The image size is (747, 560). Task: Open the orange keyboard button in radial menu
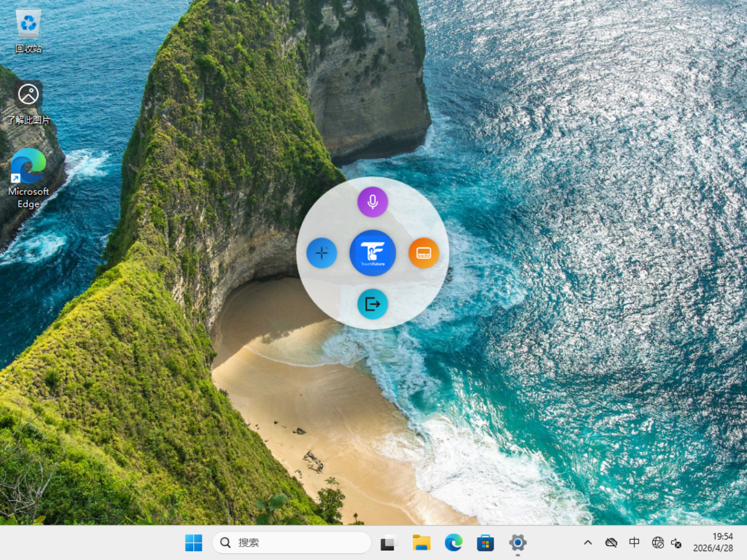coord(424,253)
